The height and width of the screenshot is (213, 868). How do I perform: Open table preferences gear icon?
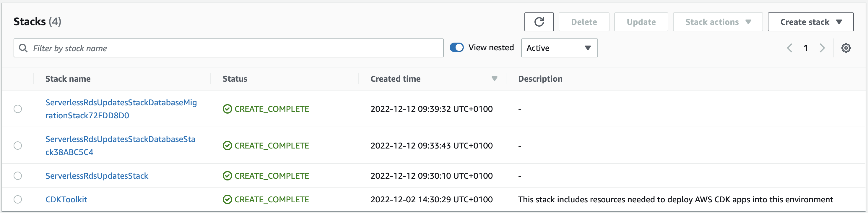pyautogui.click(x=846, y=48)
